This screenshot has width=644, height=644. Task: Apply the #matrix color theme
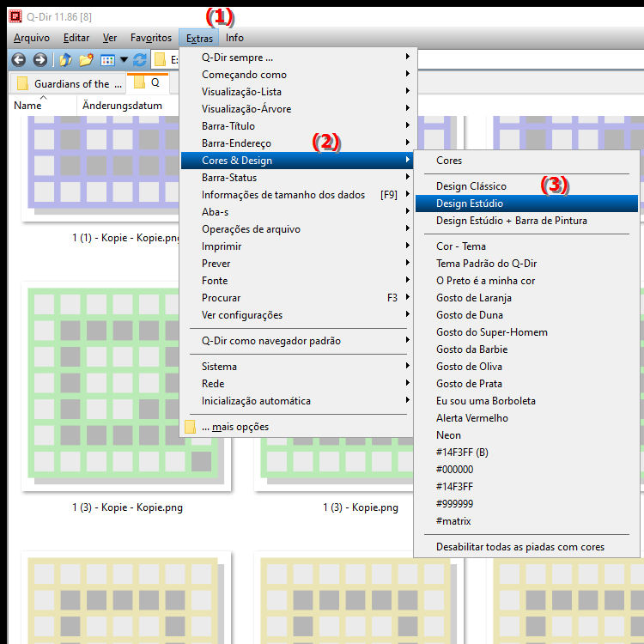pos(526,521)
